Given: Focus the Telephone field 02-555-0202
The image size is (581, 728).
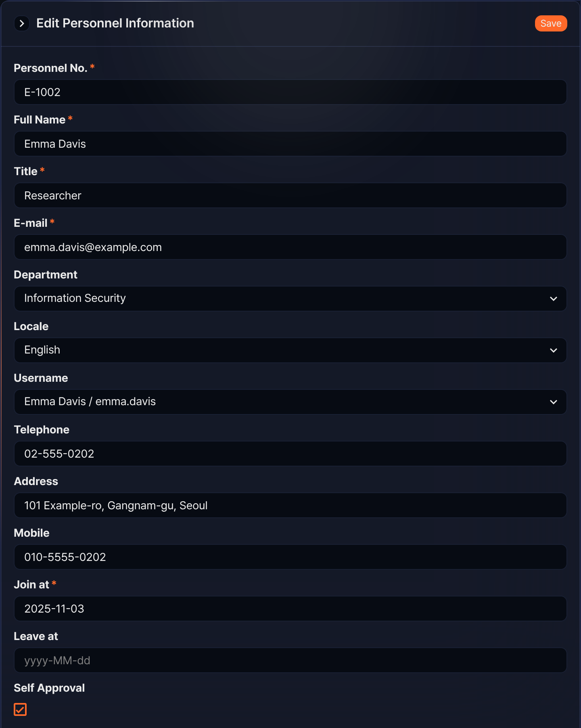Looking at the screenshot, I should pyautogui.click(x=290, y=454).
